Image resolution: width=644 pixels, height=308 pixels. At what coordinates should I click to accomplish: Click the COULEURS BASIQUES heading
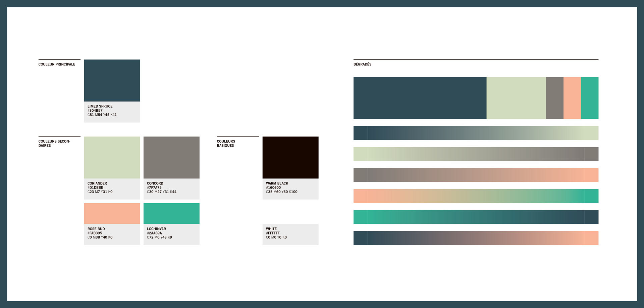tap(226, 144)
